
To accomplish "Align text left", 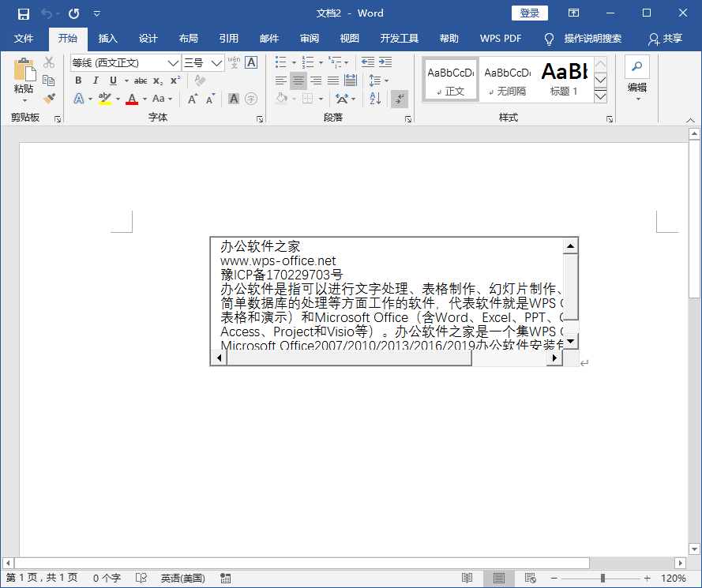I will click(280, 81).
